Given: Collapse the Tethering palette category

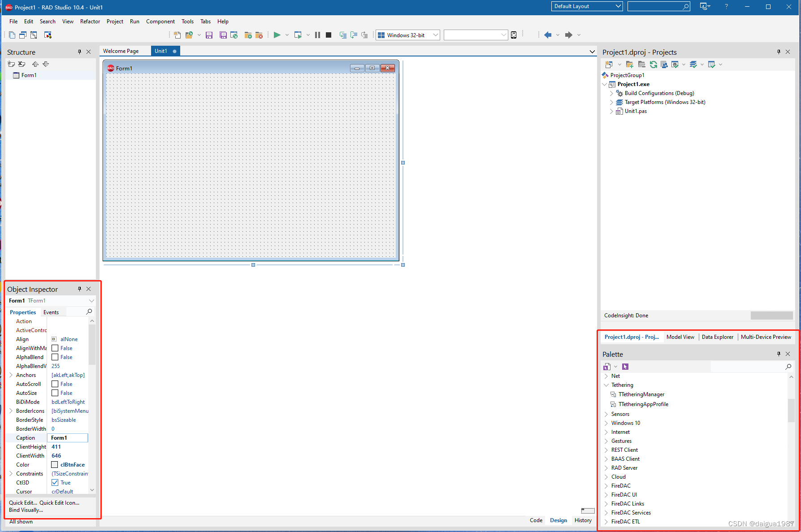Looking at the screenshot, I should tap(606, 385).
